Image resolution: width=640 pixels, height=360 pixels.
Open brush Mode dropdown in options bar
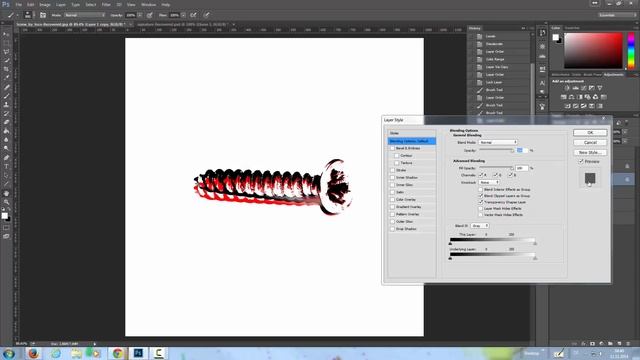click(x=84, y=15)
